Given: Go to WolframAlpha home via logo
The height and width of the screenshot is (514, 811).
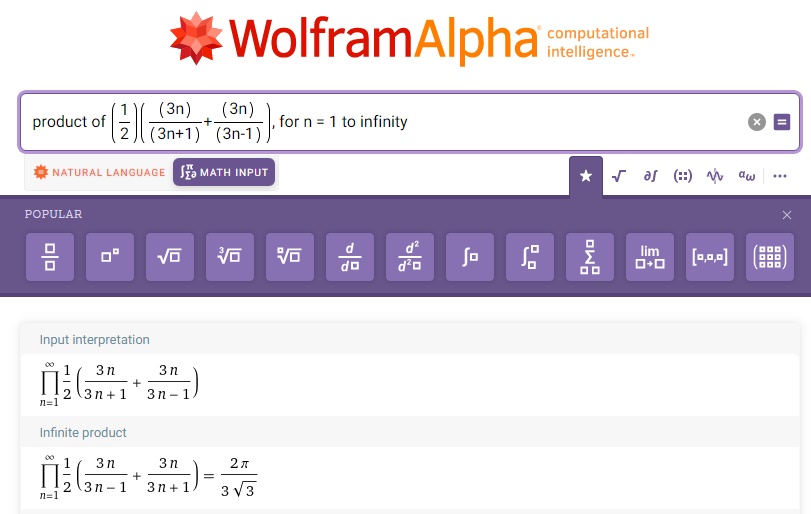Looking at the screenshot, I should 409,39.
